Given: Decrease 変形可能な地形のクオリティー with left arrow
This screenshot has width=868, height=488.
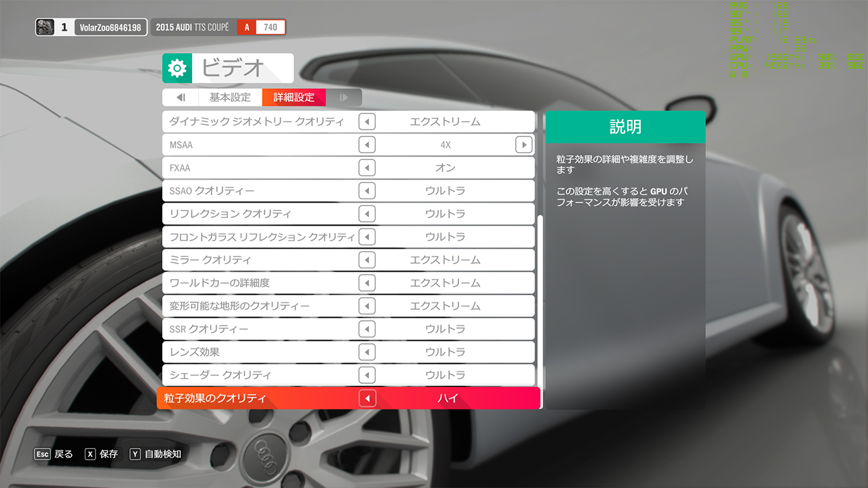Looking at the screenshot, I should [366, 306].
